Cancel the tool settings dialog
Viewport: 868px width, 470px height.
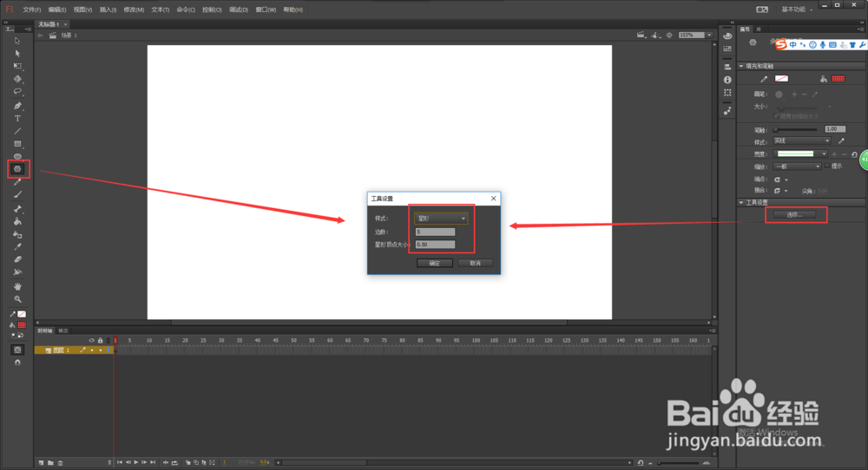tap(476, 264)
